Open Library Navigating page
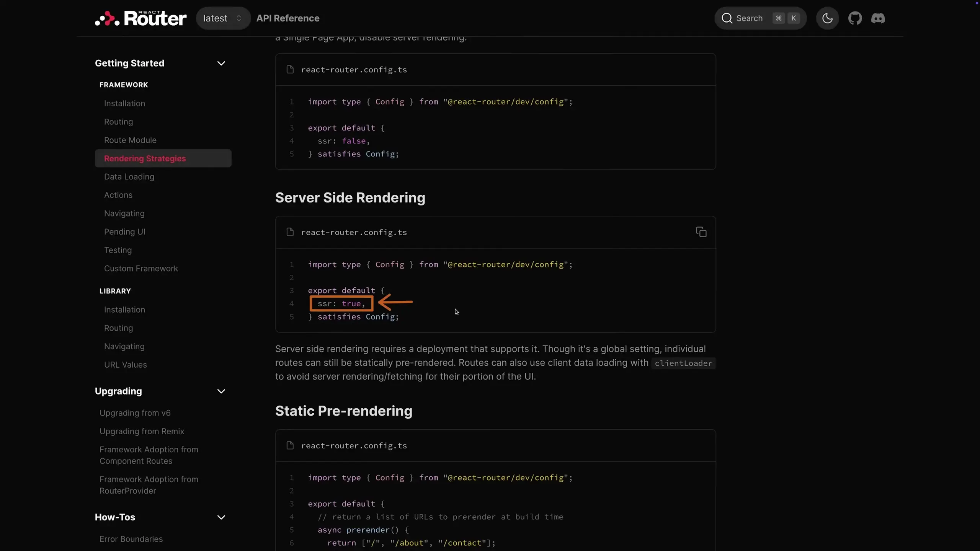 click(x=124, y=346)
